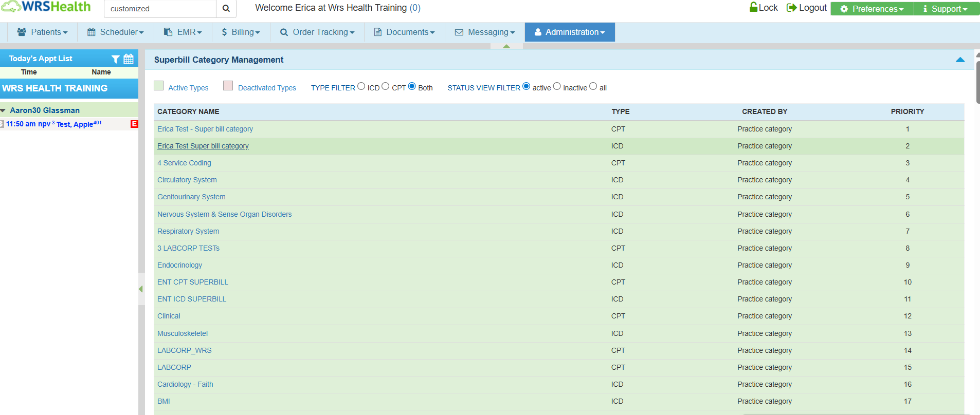Click the Logout arrow icon
Viewport: 980px width, 415px height.
(x=791, y=8)
